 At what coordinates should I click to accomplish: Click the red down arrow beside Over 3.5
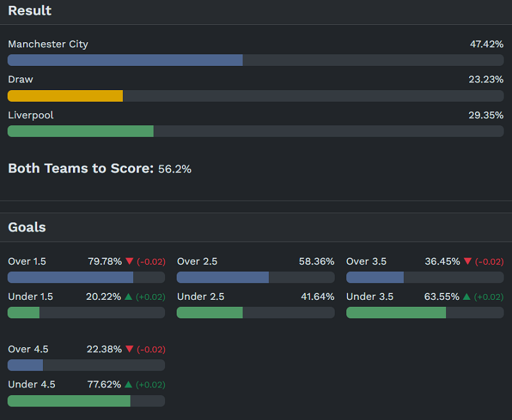468,261
